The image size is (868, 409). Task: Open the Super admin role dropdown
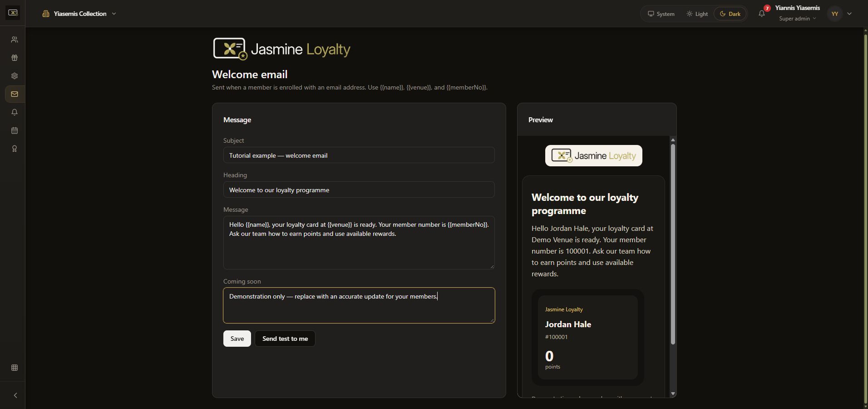point(798,19)
